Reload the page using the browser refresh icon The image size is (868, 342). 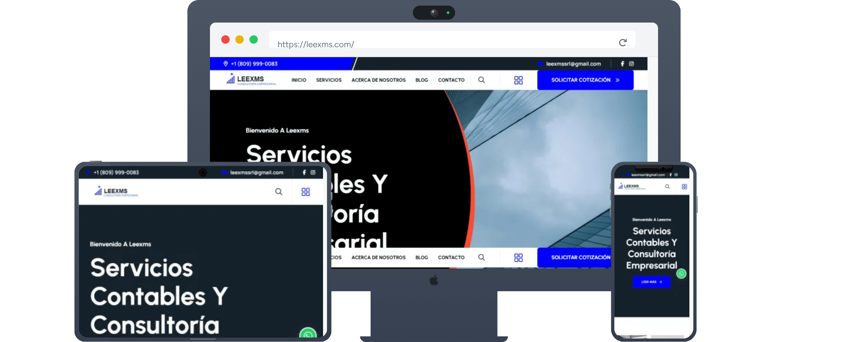point(623,42)
